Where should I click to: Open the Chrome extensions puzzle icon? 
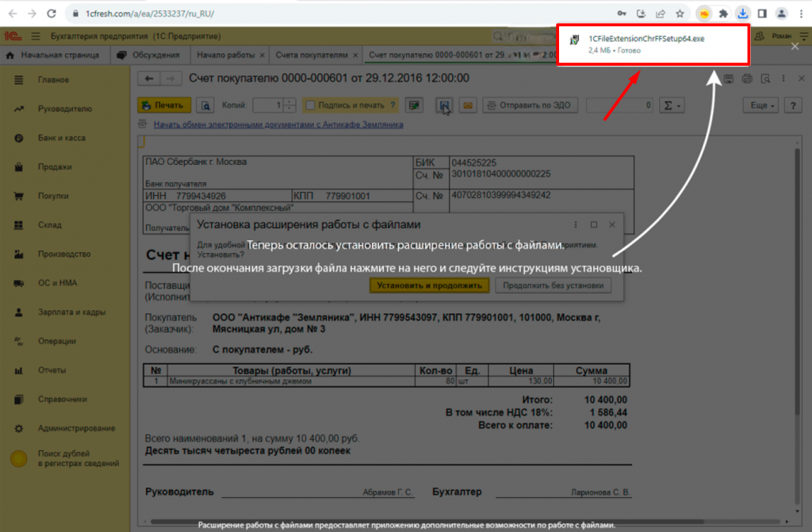pos(723,14)
